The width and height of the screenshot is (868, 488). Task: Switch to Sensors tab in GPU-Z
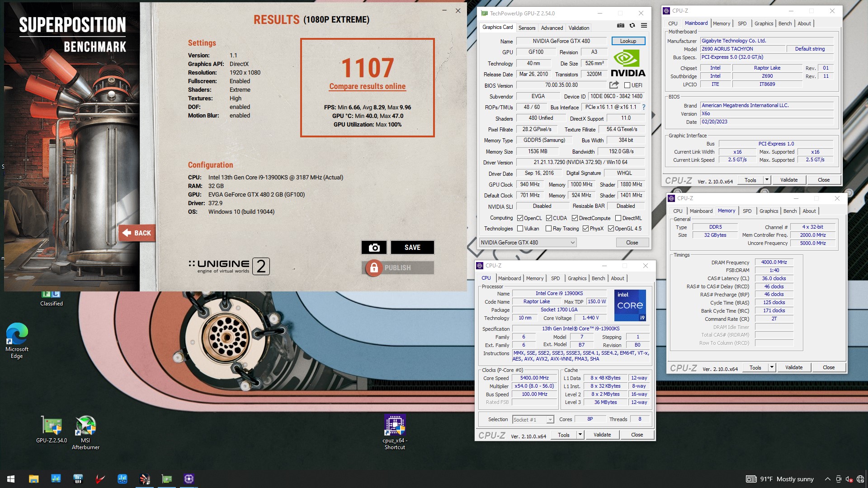coord(527,28)
